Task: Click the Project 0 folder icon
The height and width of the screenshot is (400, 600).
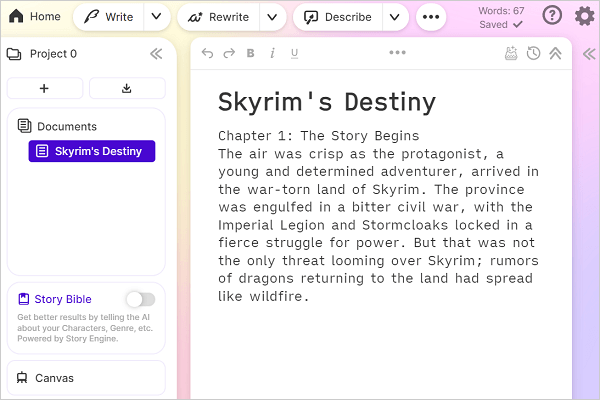Action: pos(14,54)
